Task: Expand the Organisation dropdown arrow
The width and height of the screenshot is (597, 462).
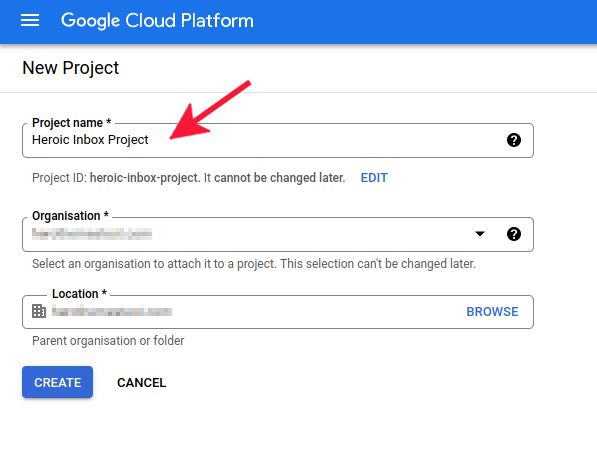Action: pos(480,233)
